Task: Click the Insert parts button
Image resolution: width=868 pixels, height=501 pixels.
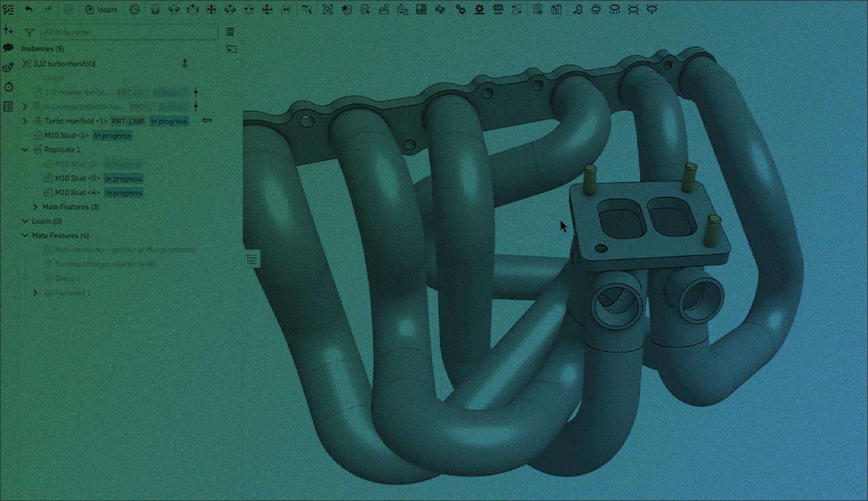Action: [x=101, y=9]
